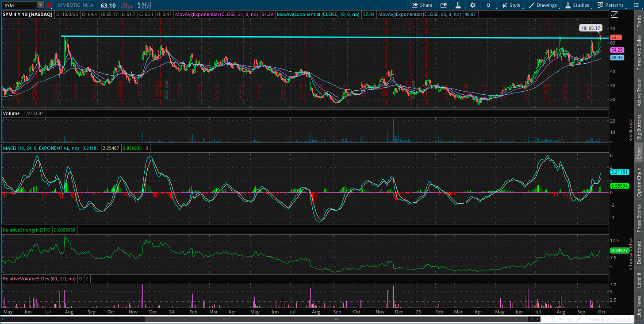Open the Times And Sales side tab
644x324 pixels.
point(639,53)
